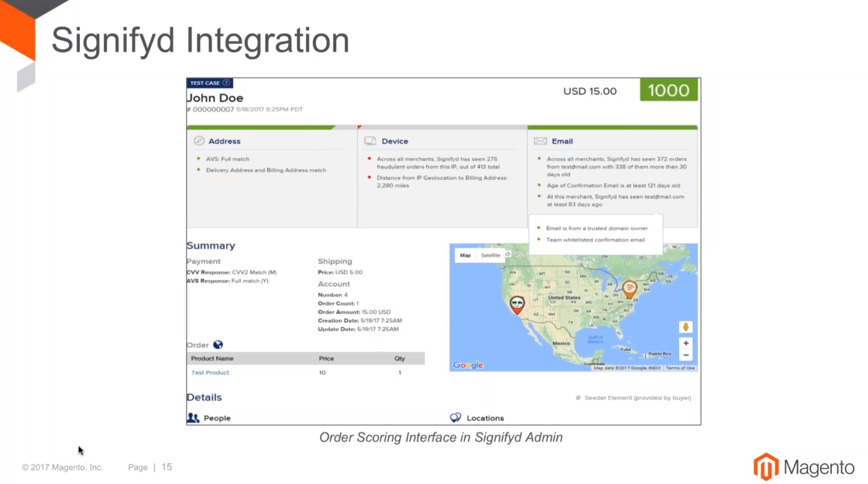This screenshot has width=868, height=484.
Task: Click the Mexico label on map
Action: click(561, 343)
